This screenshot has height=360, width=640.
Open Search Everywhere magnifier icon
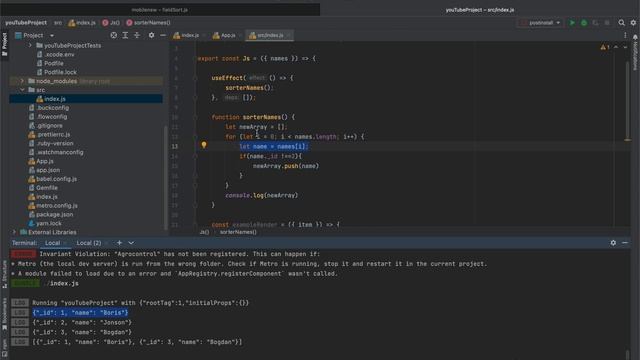tap(621, 23)
